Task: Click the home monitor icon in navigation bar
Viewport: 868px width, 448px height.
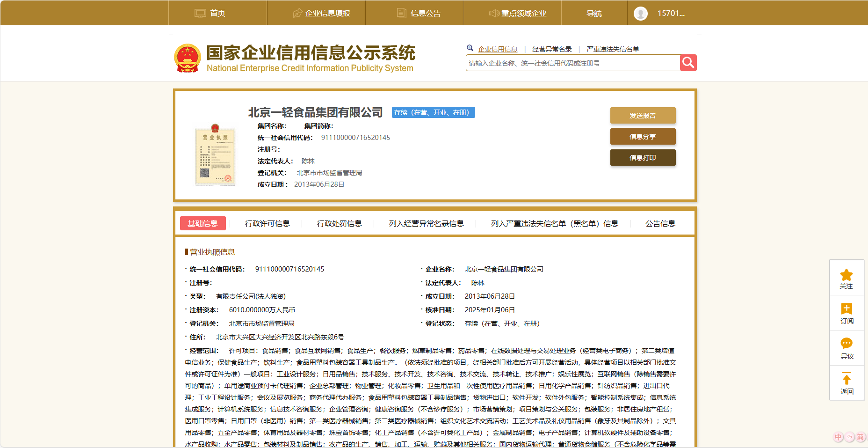Action: coord(200,13)
